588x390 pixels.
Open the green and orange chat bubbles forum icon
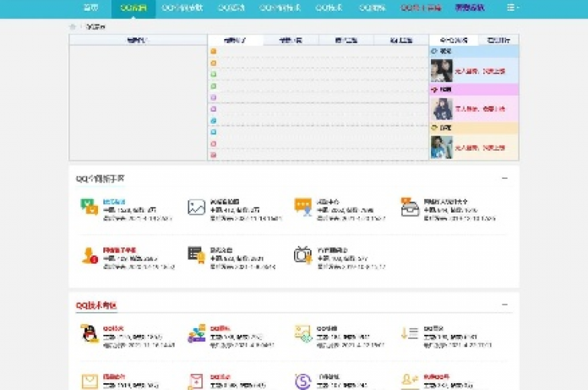(x=90, y=206)
